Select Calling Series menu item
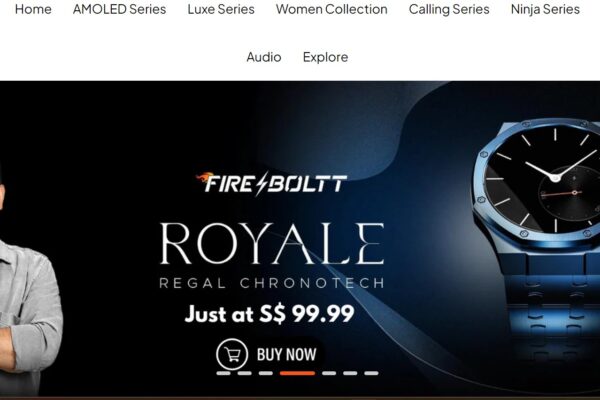Screen dimensions: 600x400 [449, 9]
